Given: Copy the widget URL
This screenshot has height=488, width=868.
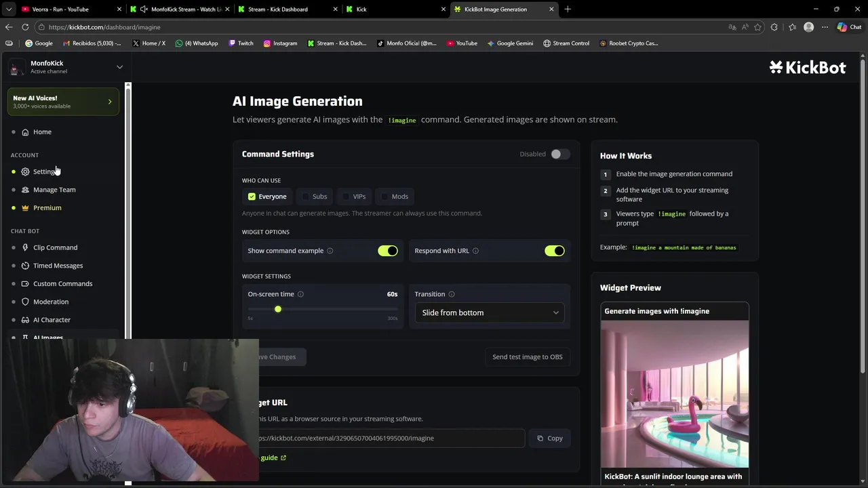Looking at the screenshot, I should tap(550, 439).
